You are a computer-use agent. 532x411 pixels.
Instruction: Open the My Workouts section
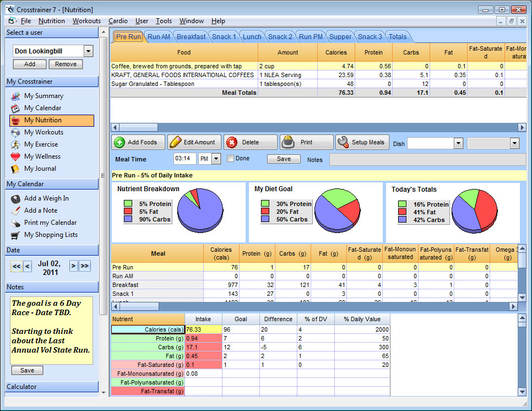(44, 132)
